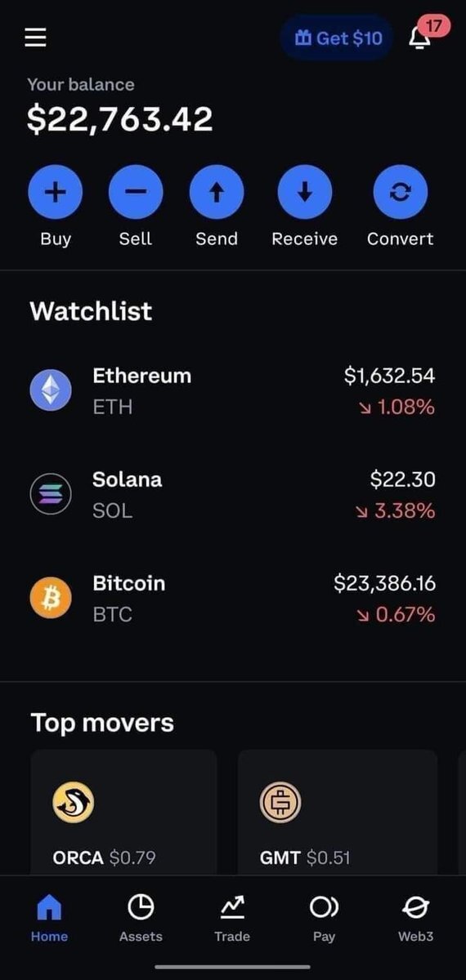Click the Bitcoin orange logo icon
Image resolution: width=466 pixels, height=980 pixels.
(x=51, y=598)
